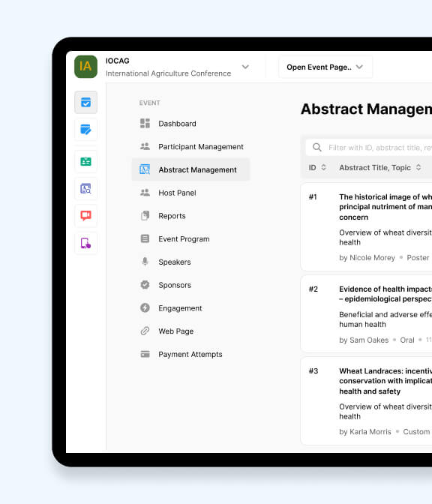Open the green badge card sidebar icon
The width and height of the screenshot is (432, 504).
(x=85, y=161)
